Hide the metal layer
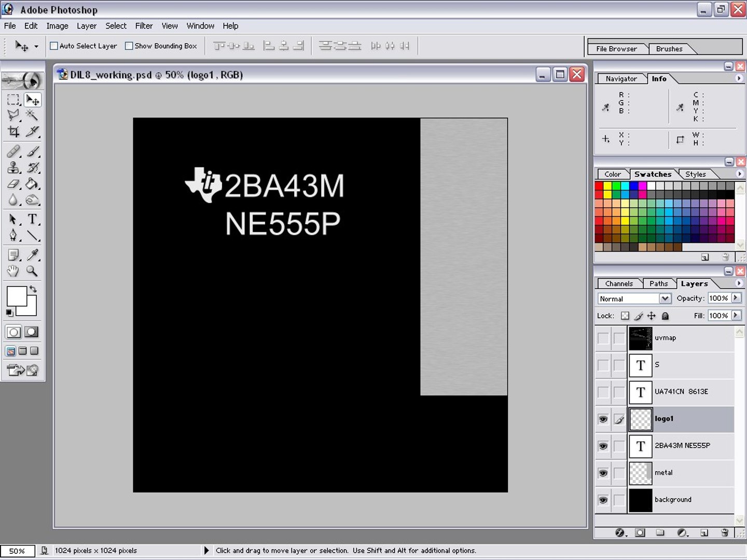The image size is (747, 560). point(603,473)
